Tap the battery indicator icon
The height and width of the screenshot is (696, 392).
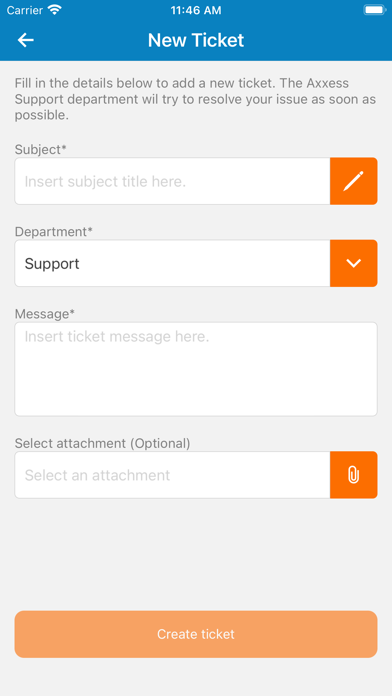(374, 10)
